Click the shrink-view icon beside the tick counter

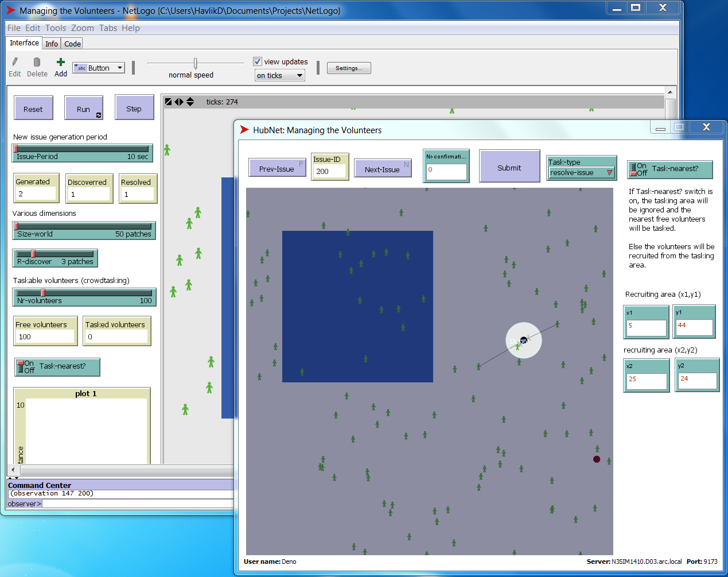168,102
